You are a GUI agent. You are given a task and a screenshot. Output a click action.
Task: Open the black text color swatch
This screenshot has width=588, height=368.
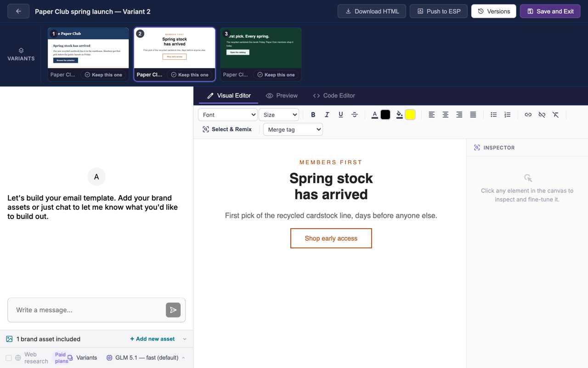pos(385,115)
